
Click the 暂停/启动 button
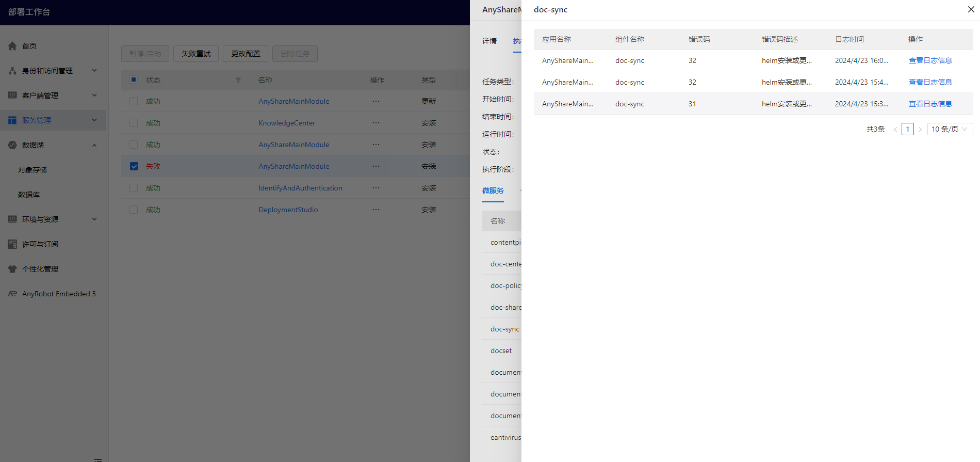coord(145,54)
